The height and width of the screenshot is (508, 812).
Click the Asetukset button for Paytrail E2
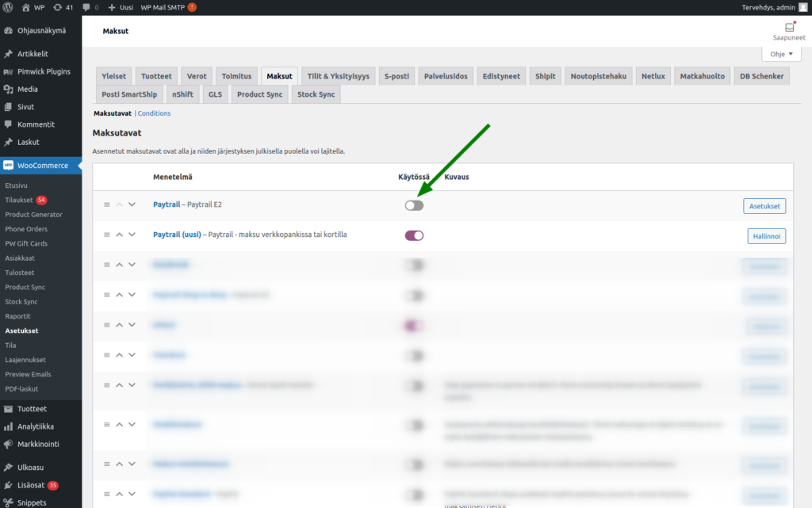click(x=764, y=206)
